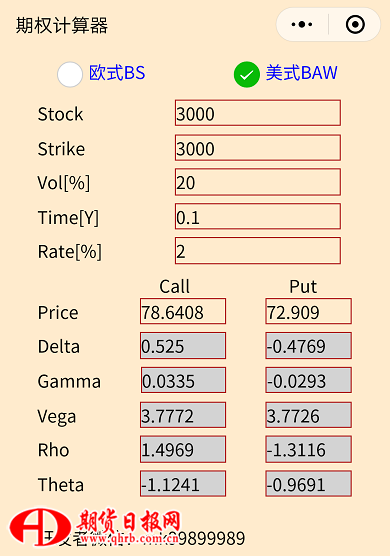Tap the circular close mini program icon
The width and height of the screenshot is (390, 556).
(355, 24)
